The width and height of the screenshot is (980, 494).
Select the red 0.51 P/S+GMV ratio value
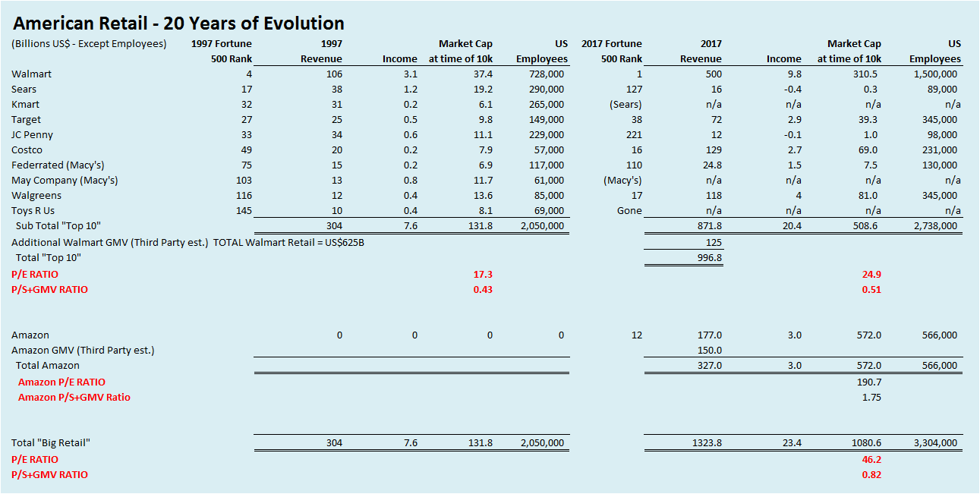871,289
